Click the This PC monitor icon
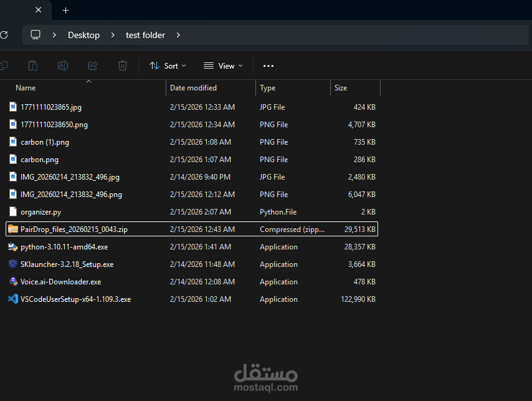 pyautogui.click(x=36, y=35)
